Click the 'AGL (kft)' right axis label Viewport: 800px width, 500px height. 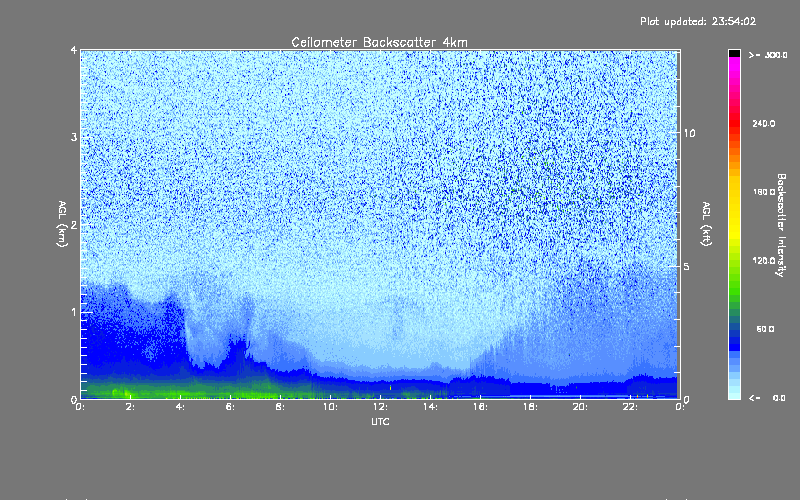click(x=707, y=223)
